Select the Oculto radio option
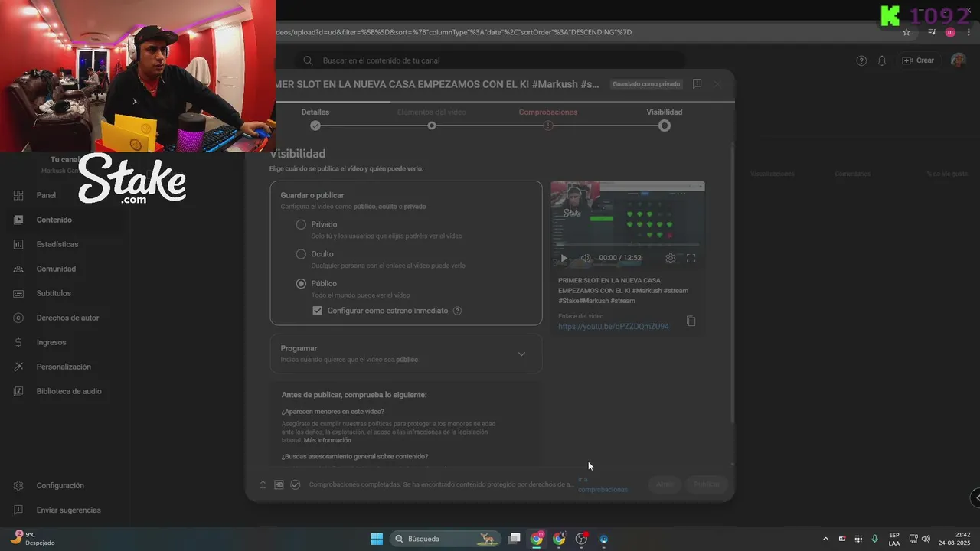This screenshot has width=980, height=551. pos(301,254)
